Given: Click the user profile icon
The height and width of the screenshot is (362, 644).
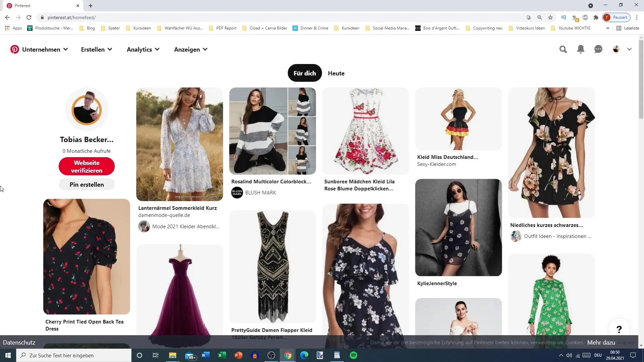Looking at the screenshot, I should [x=618, y=49].
